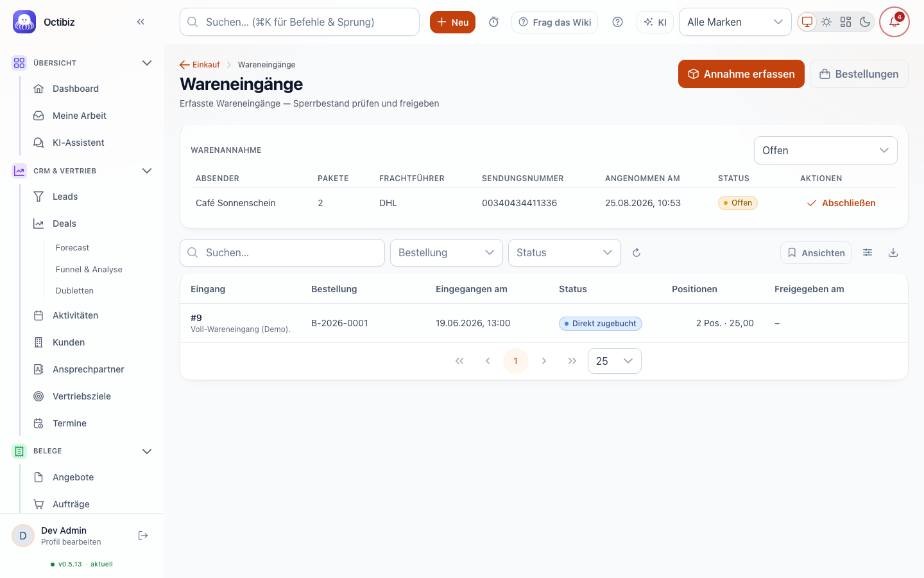
Task: Select the system monitor theme mode
Action: (x=807, y=22)
